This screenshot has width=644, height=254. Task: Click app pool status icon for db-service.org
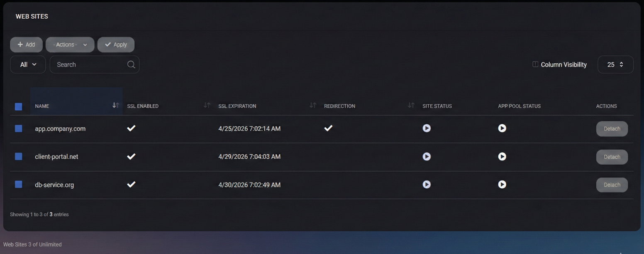[x=502, y=185]
